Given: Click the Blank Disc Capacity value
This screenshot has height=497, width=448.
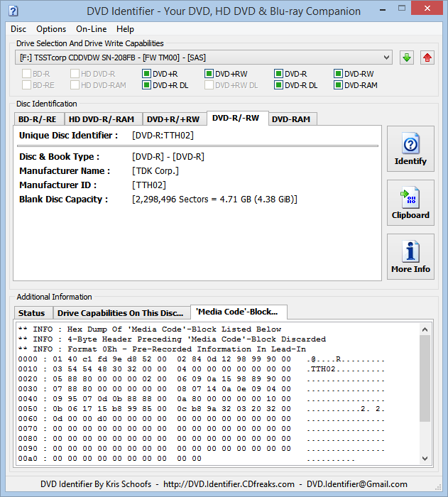Looking at the screenshot, I should click(x=214, y=199).
